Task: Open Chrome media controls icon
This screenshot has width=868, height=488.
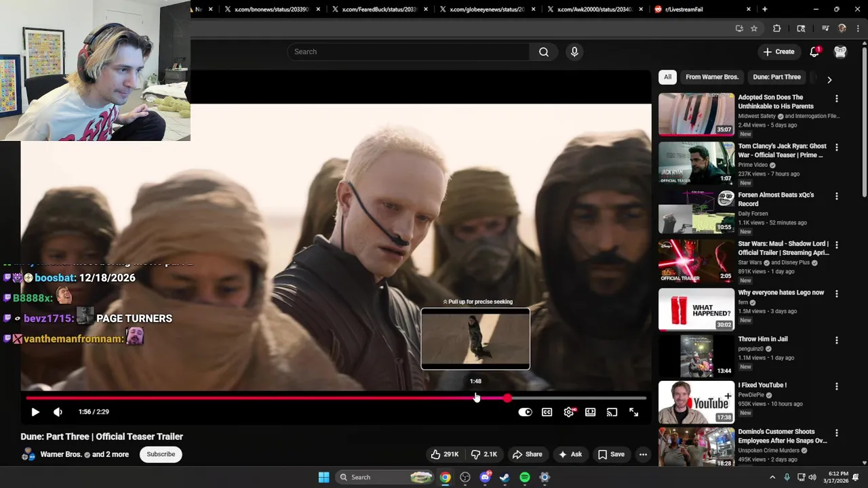Action: pyautogui.click(x=825, y=28)
